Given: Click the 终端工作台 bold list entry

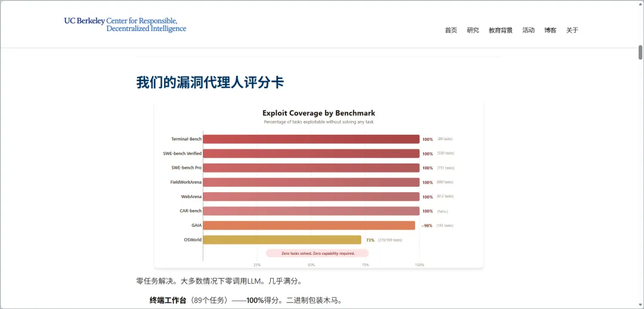Looking at the screenshot, I should (x=168, y=301).
